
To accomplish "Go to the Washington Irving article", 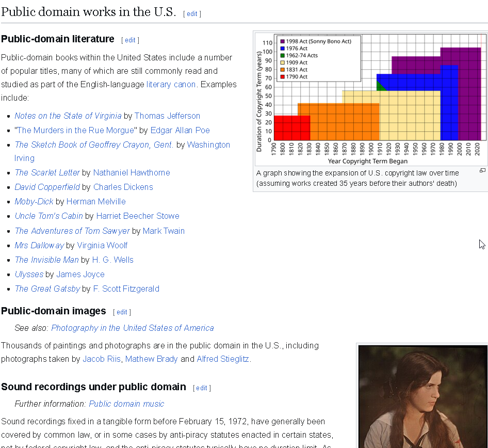I will click(x=208, y=145).
